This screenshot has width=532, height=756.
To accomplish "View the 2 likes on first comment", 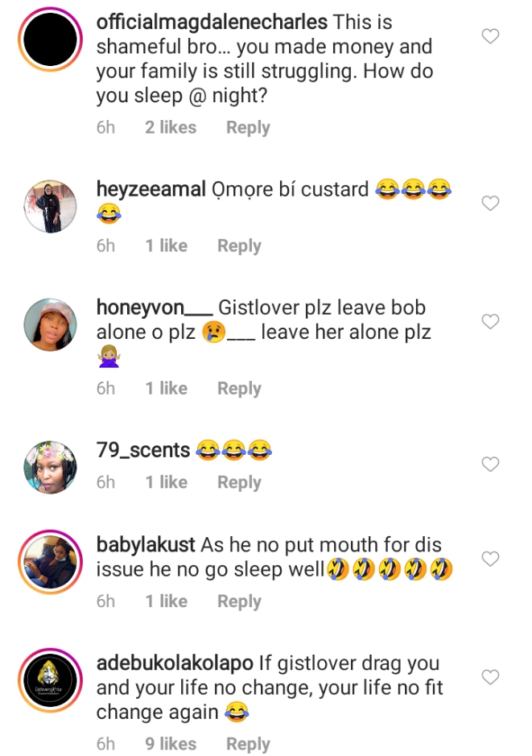I will (x=171, y=127).
